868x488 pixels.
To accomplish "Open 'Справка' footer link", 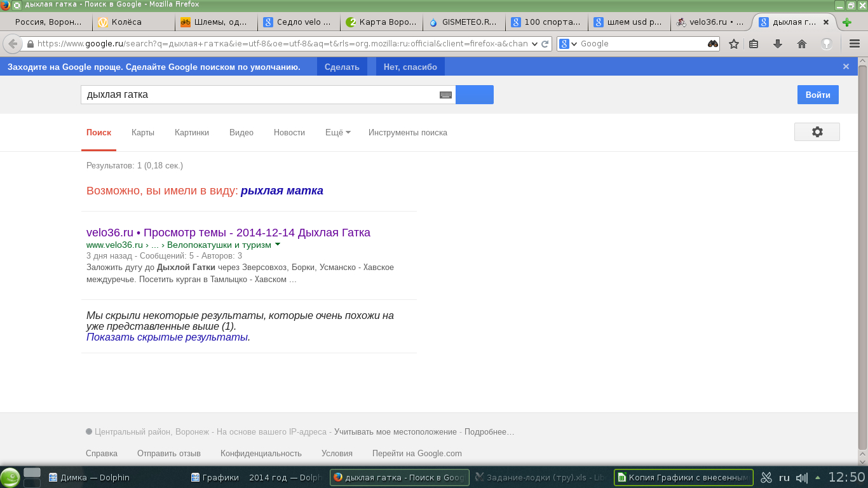I will 102,454.
